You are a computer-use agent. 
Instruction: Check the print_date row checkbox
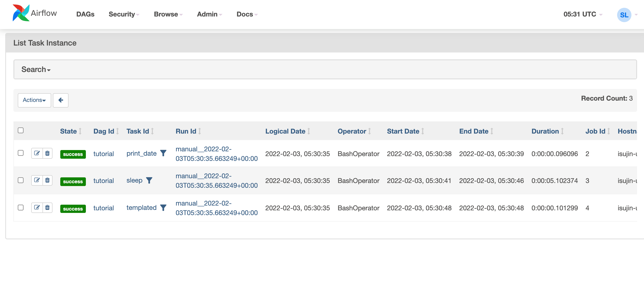pos(21,153)
